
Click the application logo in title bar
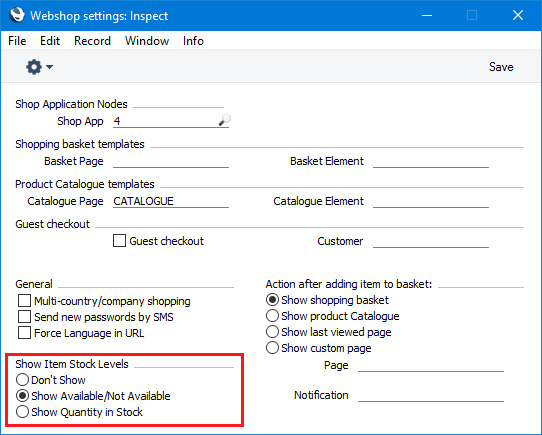(17, 15)
